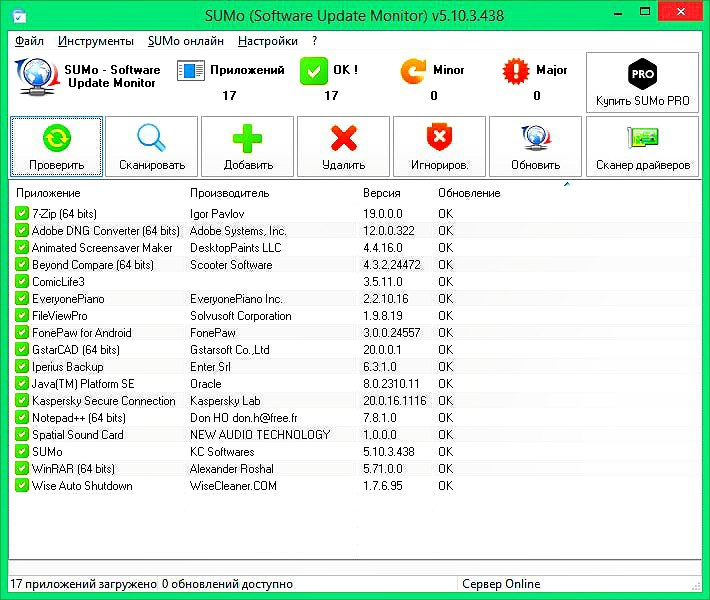The width and height of the screenshot is (710, 600).
Task: Click the status icon for WinRAR
Action: [x=22, y=468]
